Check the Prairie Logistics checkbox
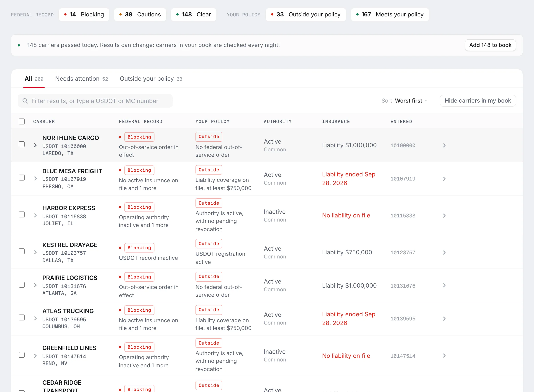Screen dimensions: 534x392 coord(22,285)
